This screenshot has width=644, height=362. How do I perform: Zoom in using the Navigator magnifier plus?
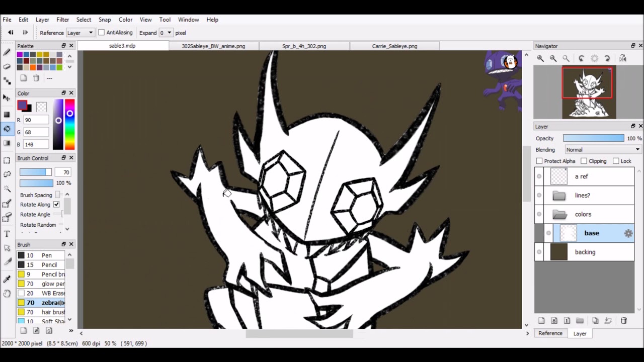click(x=540, y=58)
